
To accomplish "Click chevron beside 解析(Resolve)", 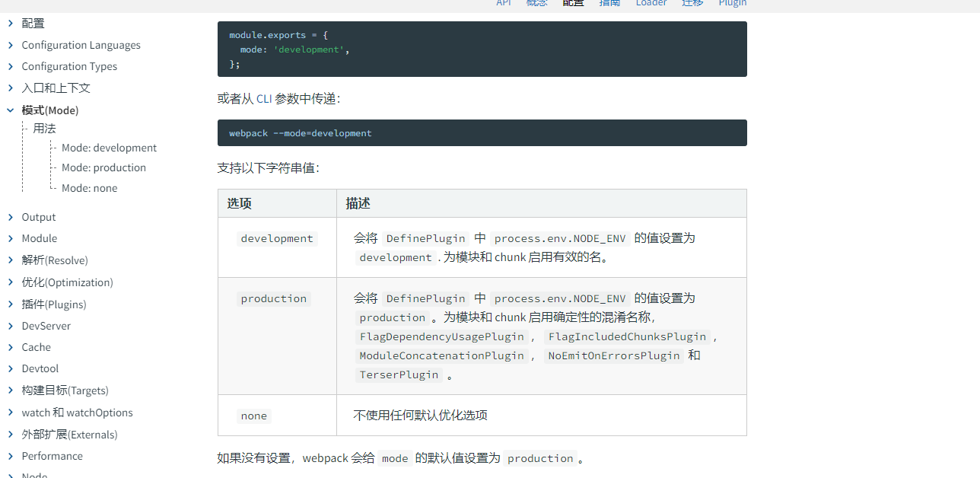I will point(11,260).
